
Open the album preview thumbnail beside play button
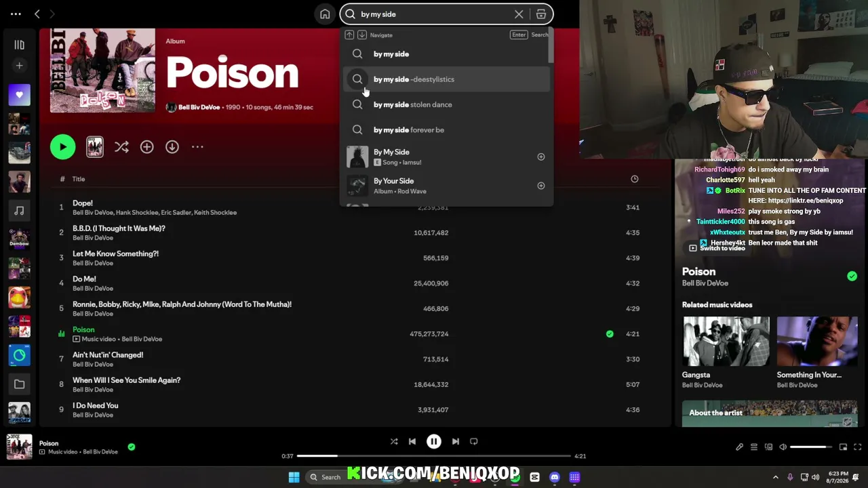coord(95,147)
